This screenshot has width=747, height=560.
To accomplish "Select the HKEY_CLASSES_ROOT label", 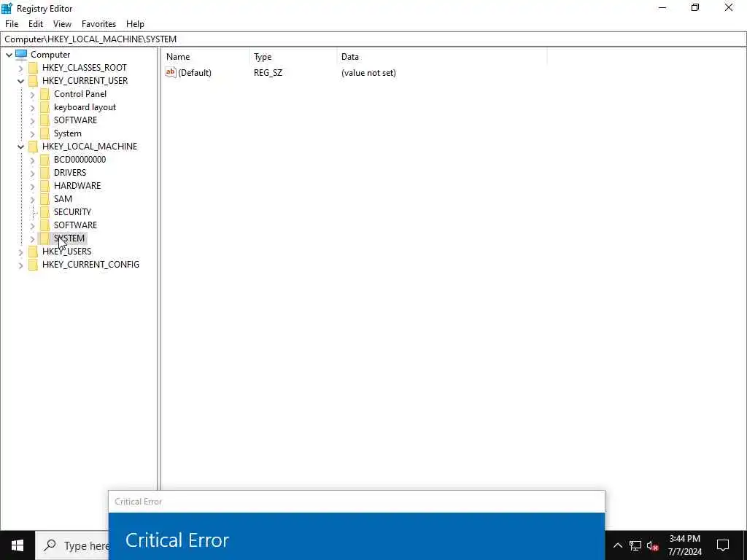I will [85, 68].
